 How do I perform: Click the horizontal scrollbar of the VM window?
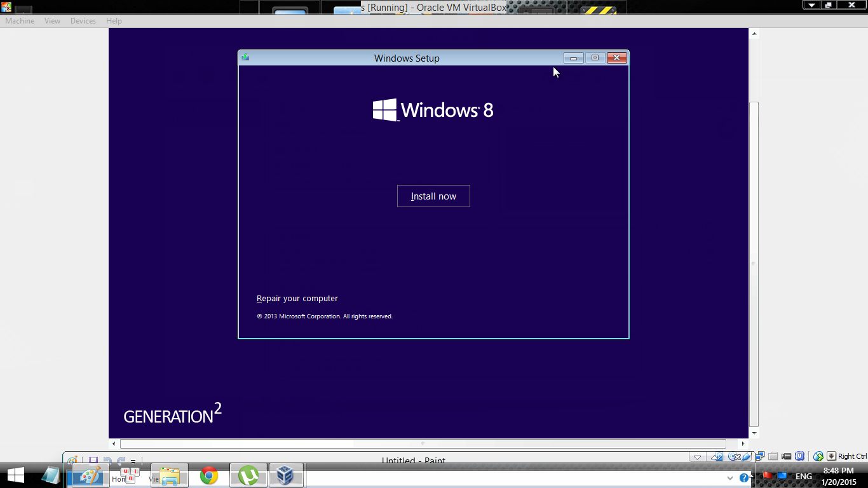423,444
